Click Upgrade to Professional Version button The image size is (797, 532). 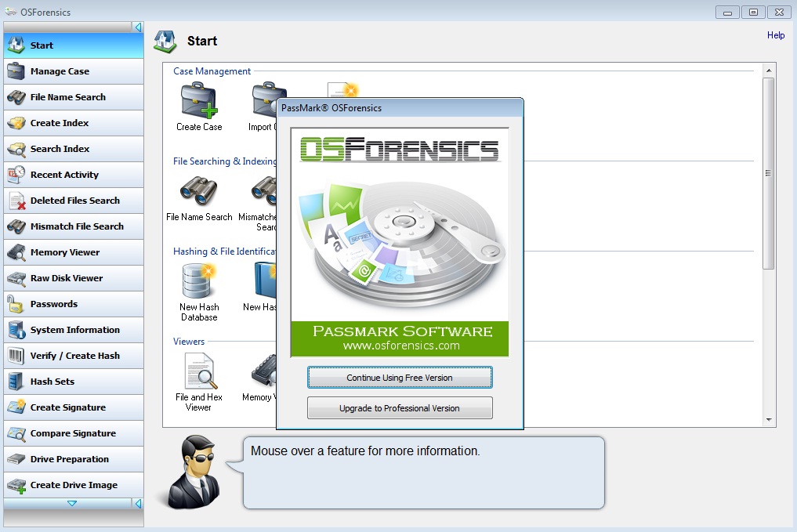pos(400,408)
